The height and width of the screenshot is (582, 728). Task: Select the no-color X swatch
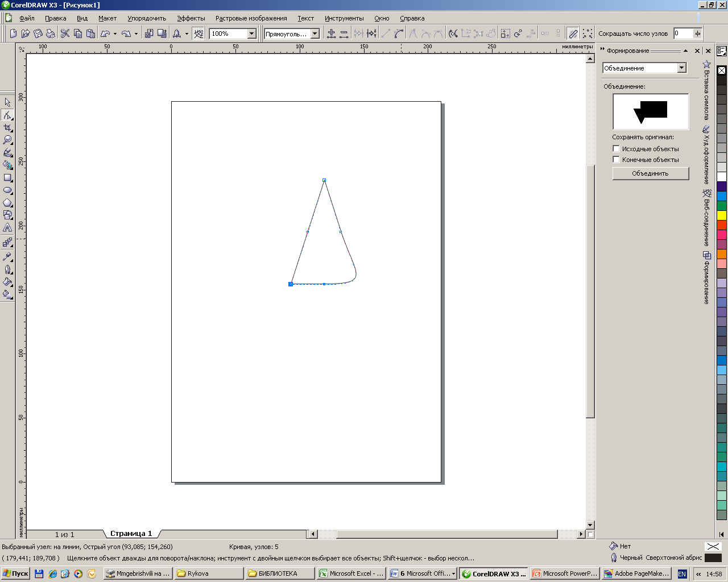[722, 70]
